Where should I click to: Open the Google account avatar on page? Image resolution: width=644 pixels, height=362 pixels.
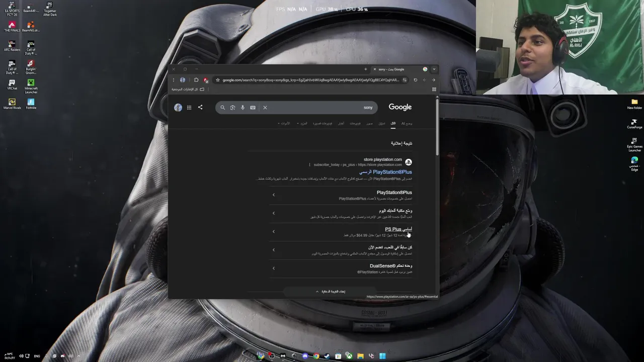pyautogui.click(x=178, y=107)
